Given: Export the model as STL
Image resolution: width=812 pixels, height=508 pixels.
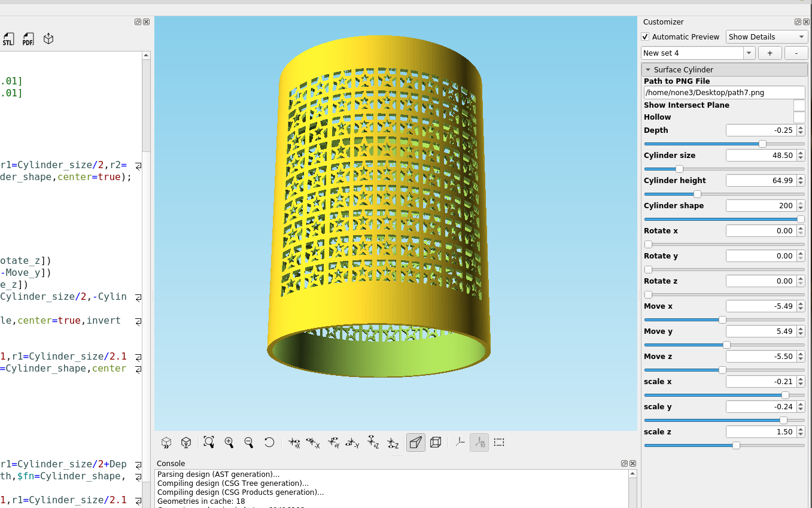Looking at the screenshot, I should coord(8,38).
